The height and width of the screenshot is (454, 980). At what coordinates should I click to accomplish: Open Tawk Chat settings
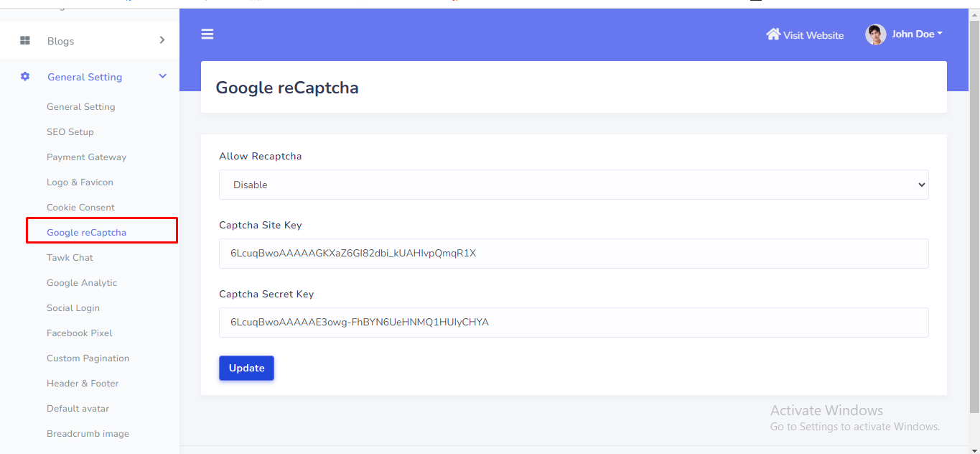click(70, 258)
